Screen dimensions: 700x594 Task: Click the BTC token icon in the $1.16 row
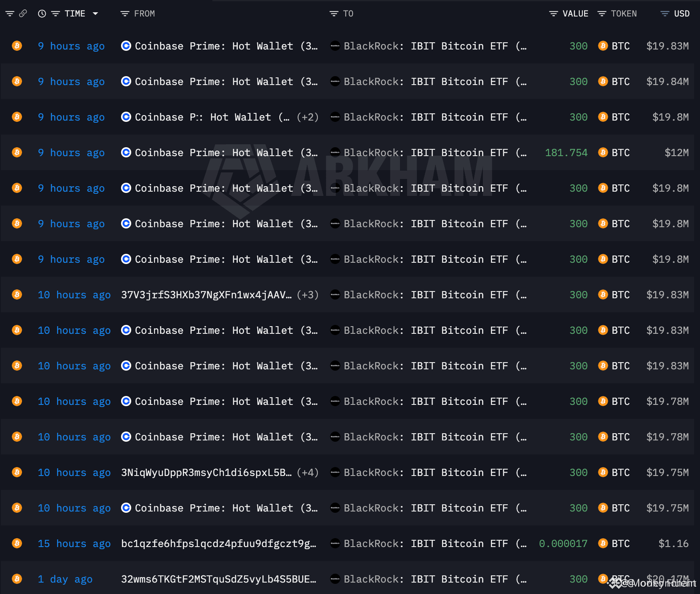(x=603, y=543)
